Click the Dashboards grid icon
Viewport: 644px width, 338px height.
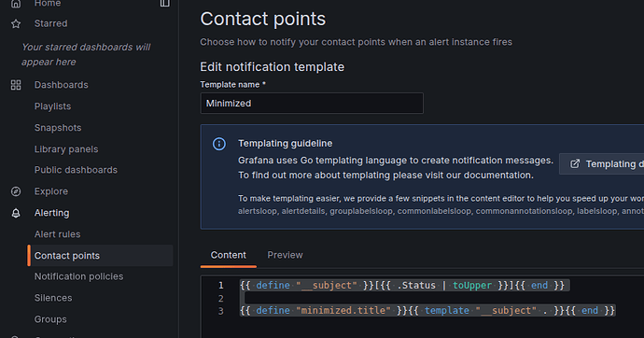tap(16, 85)
